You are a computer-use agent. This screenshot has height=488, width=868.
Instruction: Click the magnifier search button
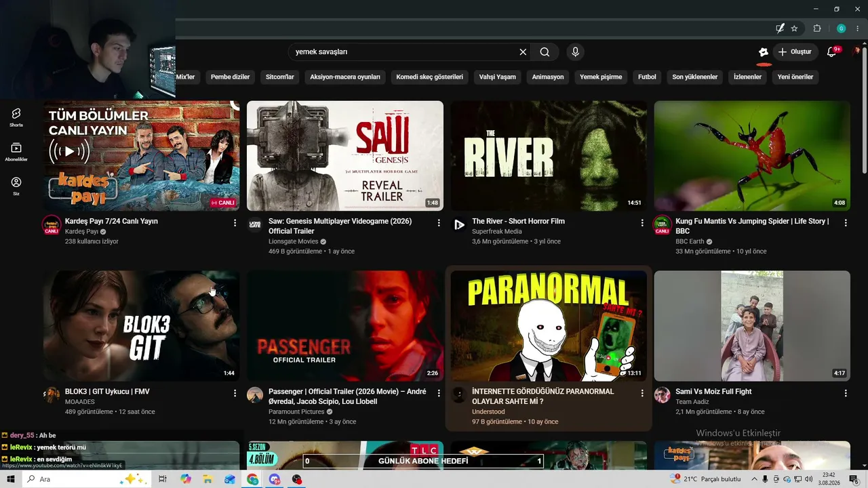point(545,52)
